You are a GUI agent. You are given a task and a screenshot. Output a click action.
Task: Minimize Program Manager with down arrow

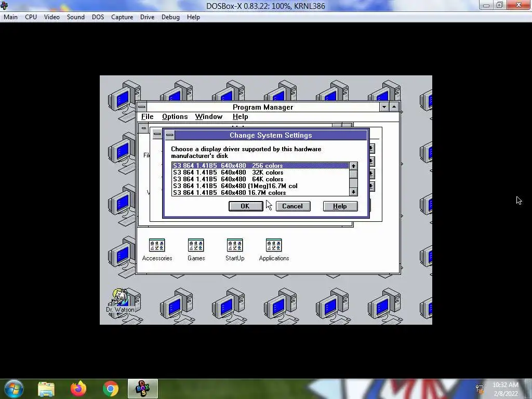click(384, 107)
